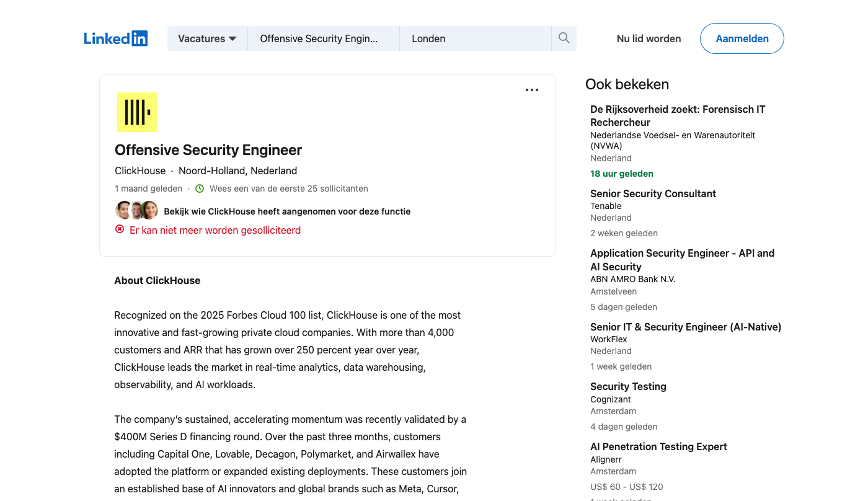
Task: Click the Cognizant company name
Action: pyautogui.click(x=611, y=399)
